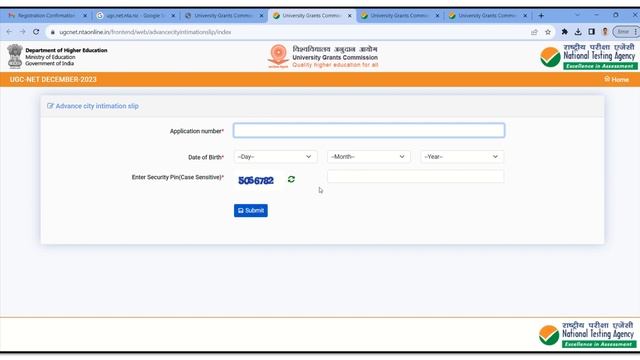Reload the page with refresh icon
This screenshot has height=360, width=640.
(36, 32)
